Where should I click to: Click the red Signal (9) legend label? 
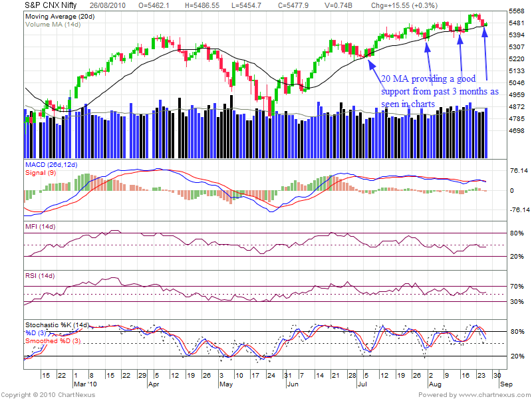[41, 172]
